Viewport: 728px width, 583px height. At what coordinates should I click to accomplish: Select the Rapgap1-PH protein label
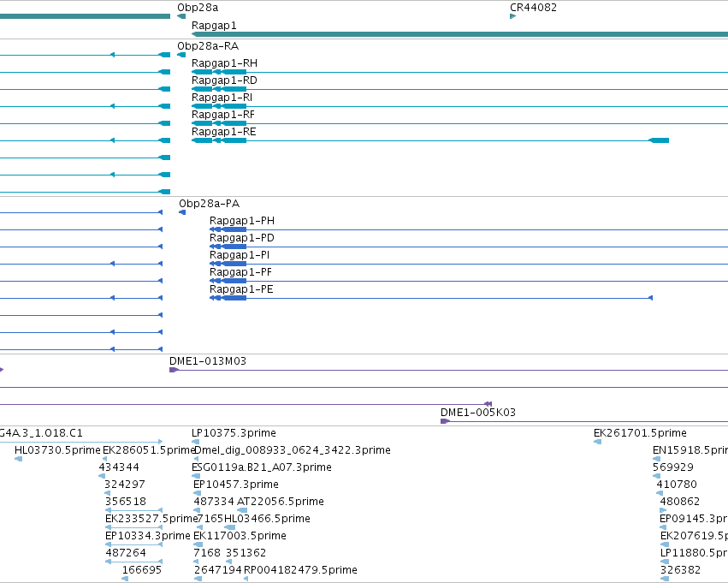click(242, 221)
